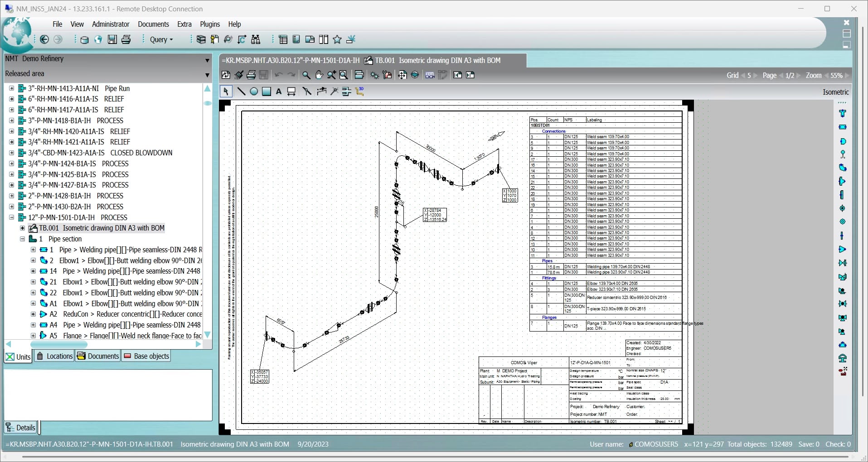Go to next page using Page arrow
This screenshot has width=868, height=462.
799,76
